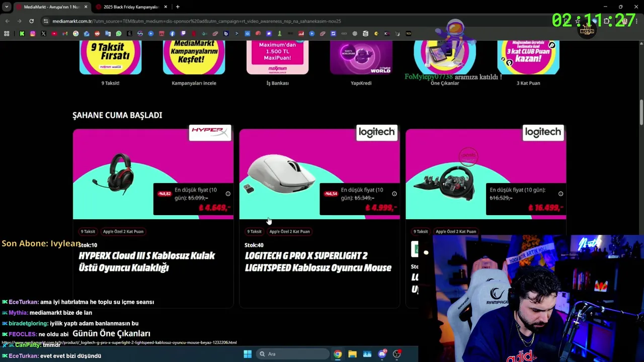Click the 'Kampanyaları incele' label

click(194, 83)
